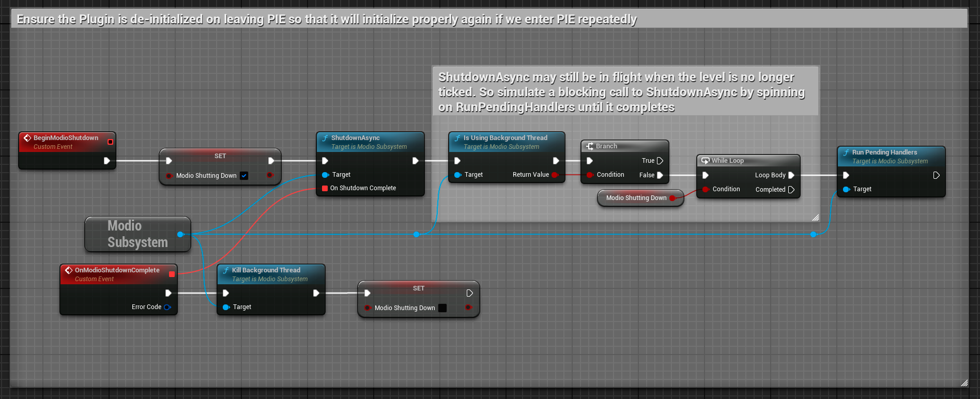
Task: Click the ShutdownAsync comment box resize handle
Action: tap(815, 218)
